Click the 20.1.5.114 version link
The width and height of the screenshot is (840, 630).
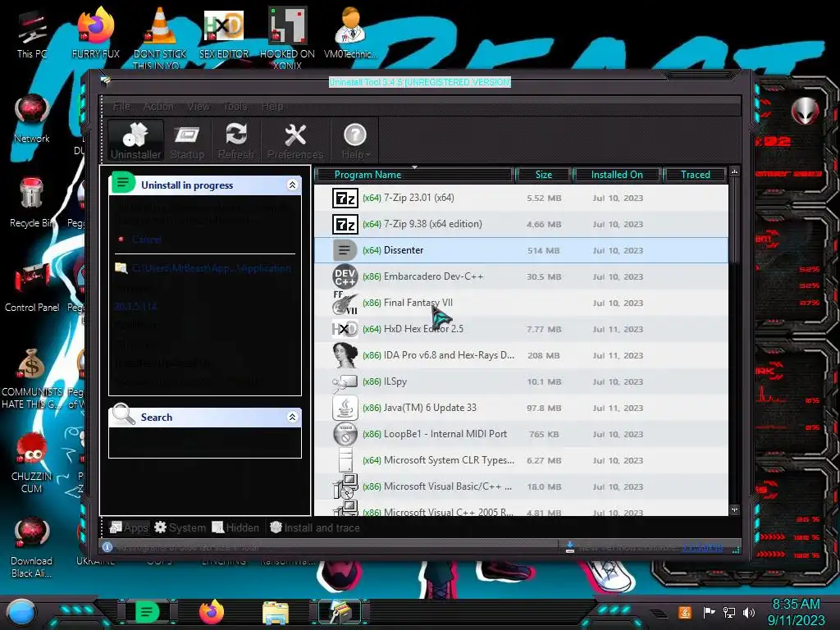tap(135, 306)
